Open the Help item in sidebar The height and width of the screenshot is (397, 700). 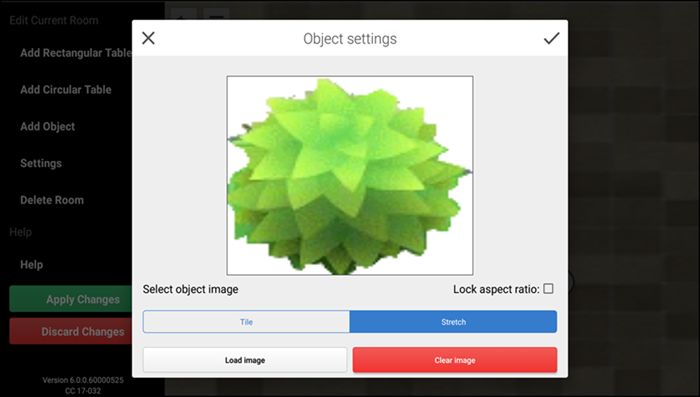[31, 264]
